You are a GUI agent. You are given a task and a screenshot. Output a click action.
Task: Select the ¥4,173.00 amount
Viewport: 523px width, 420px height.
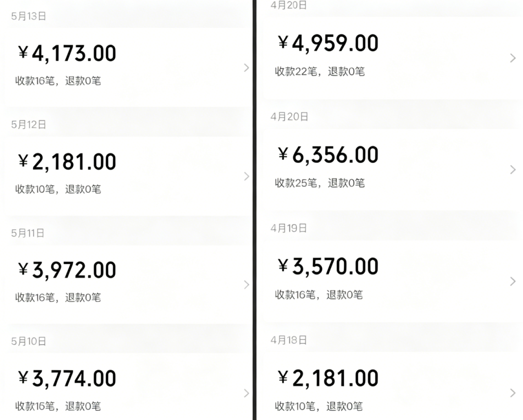tap(67, 53)
